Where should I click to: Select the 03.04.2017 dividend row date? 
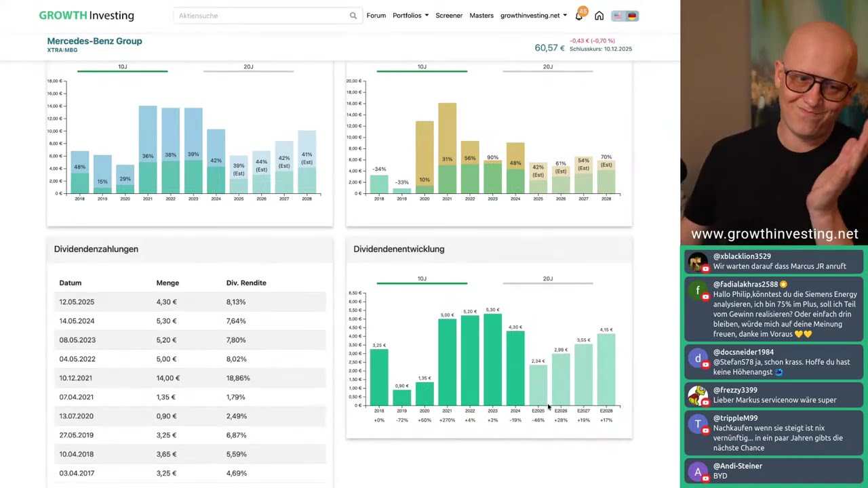click(77, 472)
